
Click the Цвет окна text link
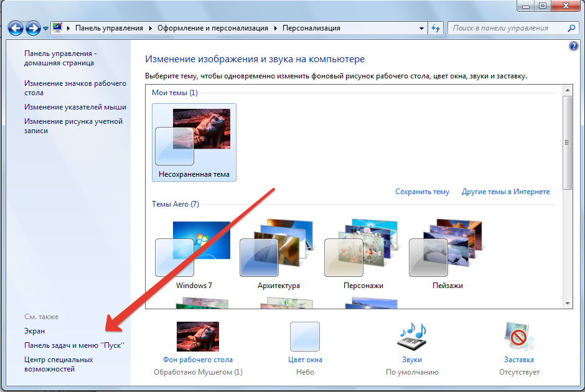(x=305, y=360)
